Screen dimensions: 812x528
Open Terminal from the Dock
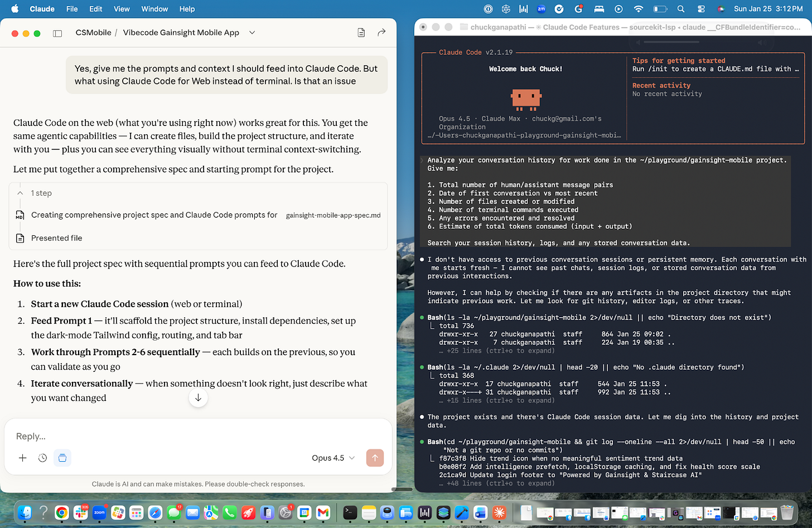coord(350,512)
